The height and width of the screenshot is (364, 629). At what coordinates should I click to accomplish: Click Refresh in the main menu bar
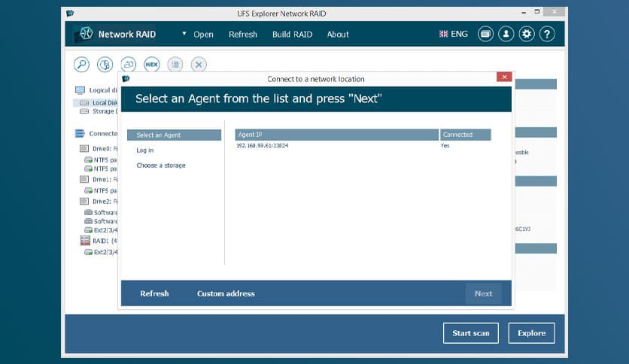[243, 35]
